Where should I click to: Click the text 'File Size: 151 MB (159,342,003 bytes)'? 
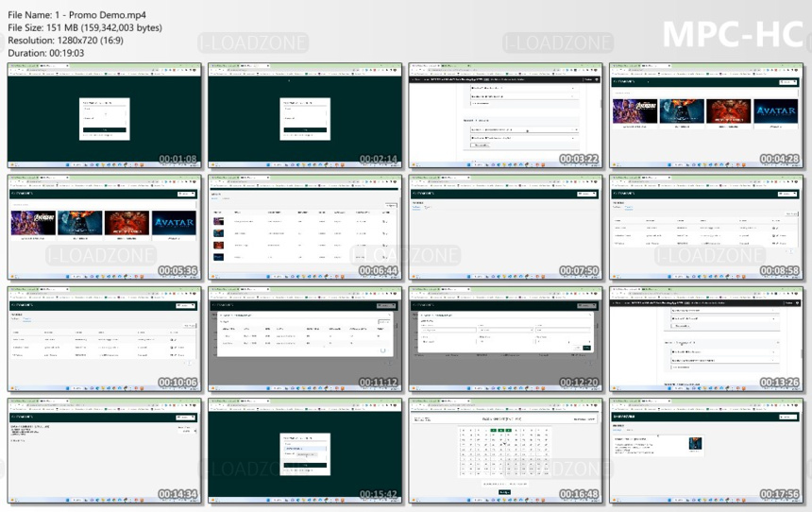85,27
